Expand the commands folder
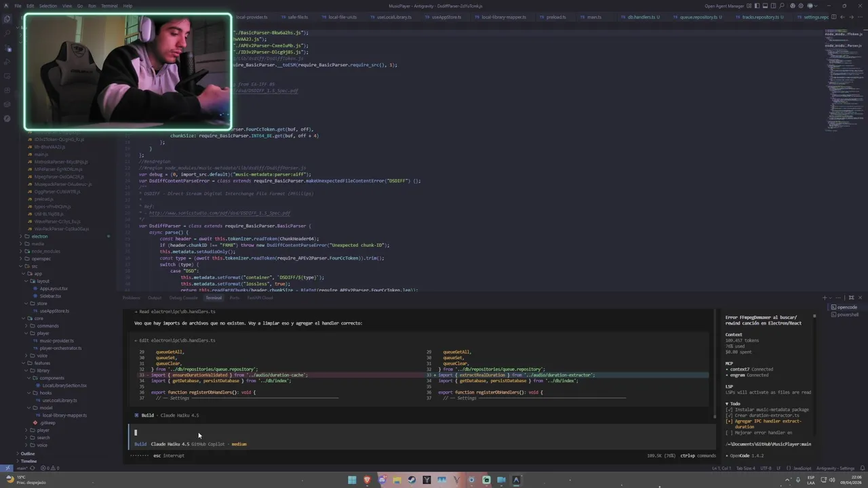 (47, 325)
